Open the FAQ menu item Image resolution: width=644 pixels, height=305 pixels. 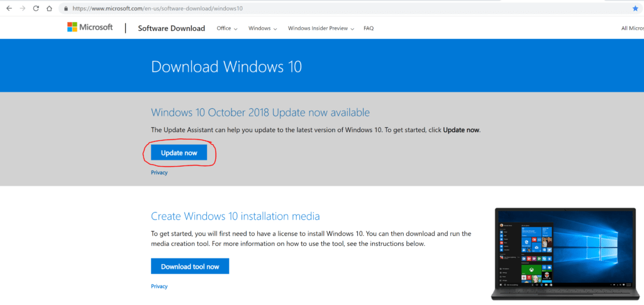click(x=369, y=28)
